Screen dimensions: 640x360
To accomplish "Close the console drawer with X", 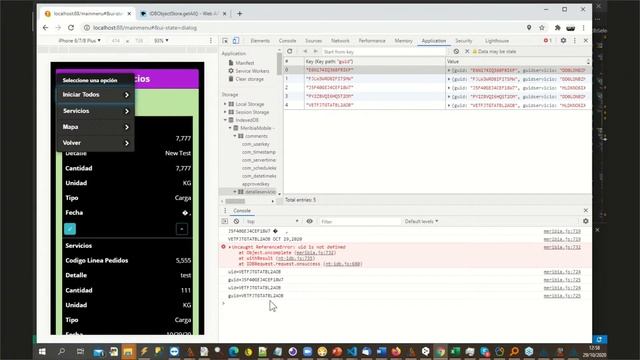I will pos(586,211).
